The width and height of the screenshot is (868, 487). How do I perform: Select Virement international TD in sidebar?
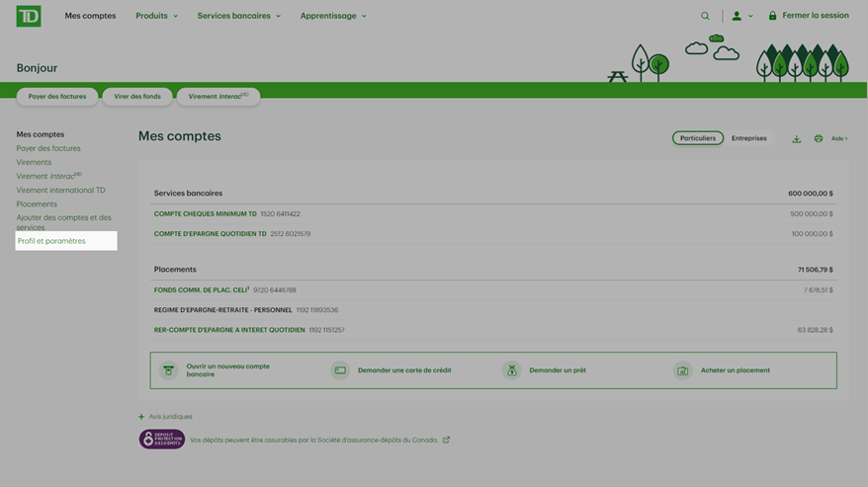coord(60,190)
